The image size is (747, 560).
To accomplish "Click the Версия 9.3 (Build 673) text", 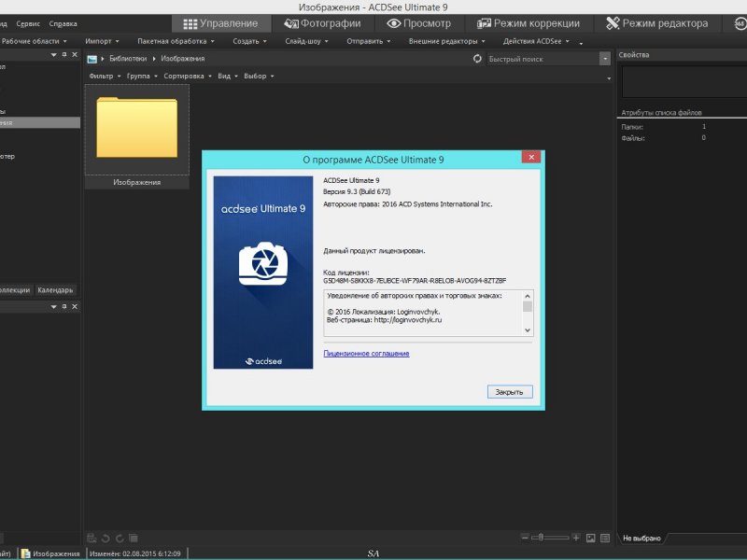I will pos(357,192).
